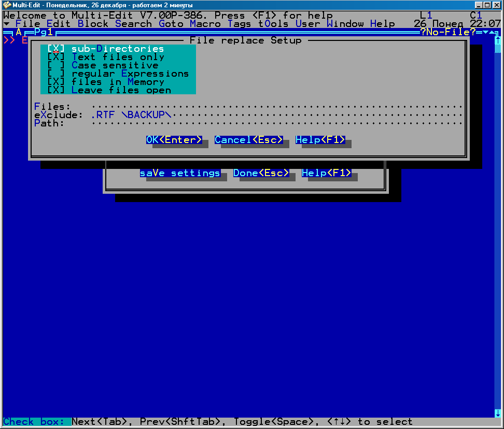The image size is (504, 429).
Task: Minimize the Multi-Edit window
Action: tap(479, 5)
